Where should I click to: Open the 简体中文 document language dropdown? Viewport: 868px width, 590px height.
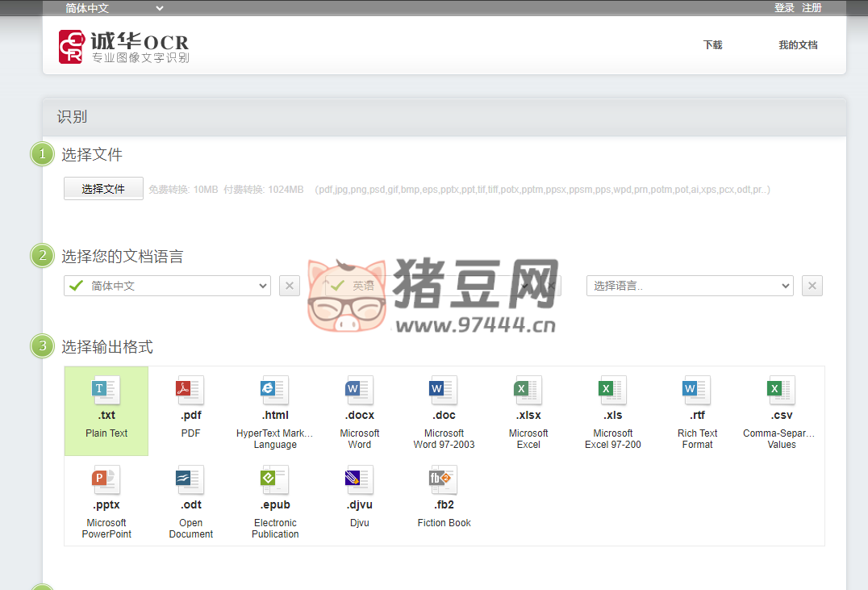click(167, 285)
